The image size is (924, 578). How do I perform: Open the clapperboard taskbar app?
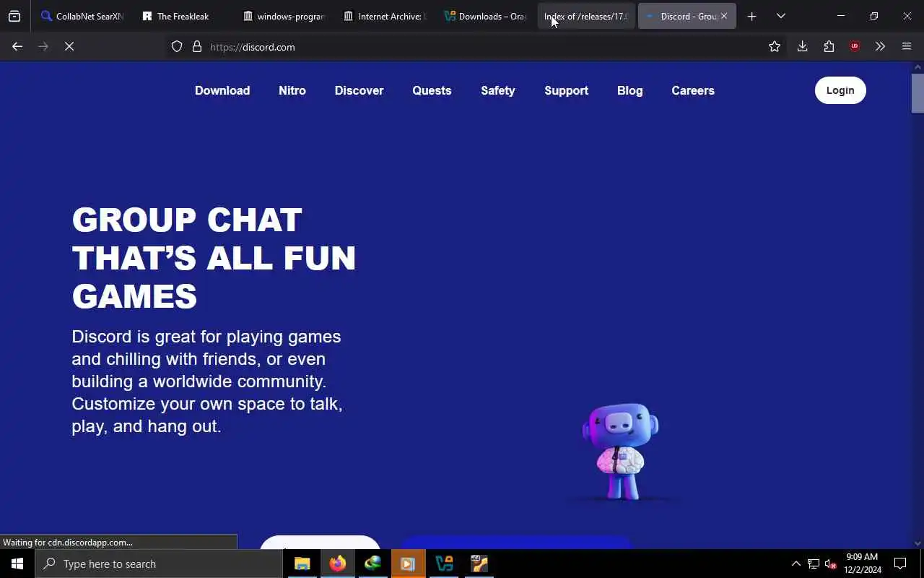coord(479,564)
